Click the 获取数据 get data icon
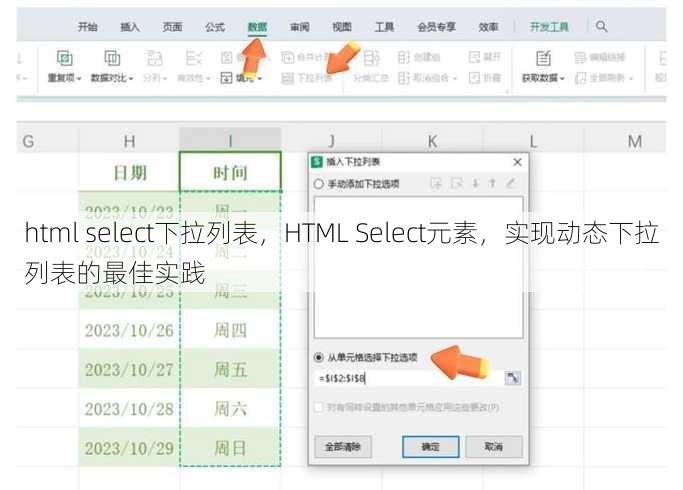The width and height of the screenshot is (683, 490). click(544, 58)
